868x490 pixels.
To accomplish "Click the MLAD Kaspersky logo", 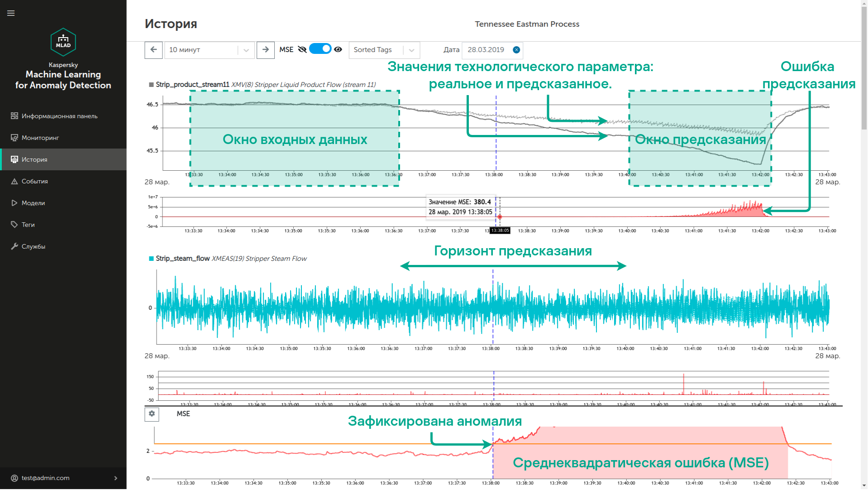I will (63, 42).
